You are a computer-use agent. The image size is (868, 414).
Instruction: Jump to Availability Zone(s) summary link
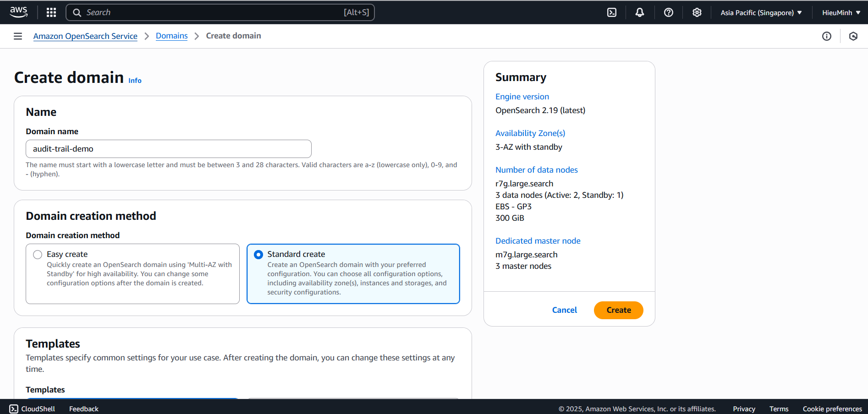pyautogui.click(x=530, y=133)
